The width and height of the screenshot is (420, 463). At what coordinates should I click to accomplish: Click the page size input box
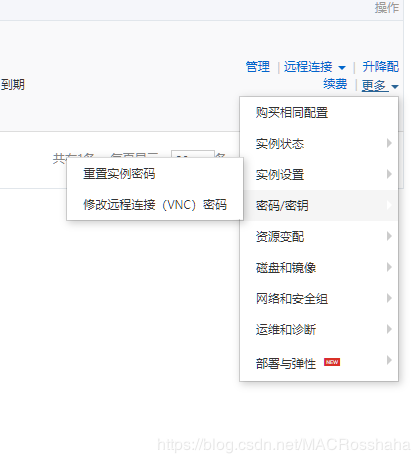tap(193, 154)
